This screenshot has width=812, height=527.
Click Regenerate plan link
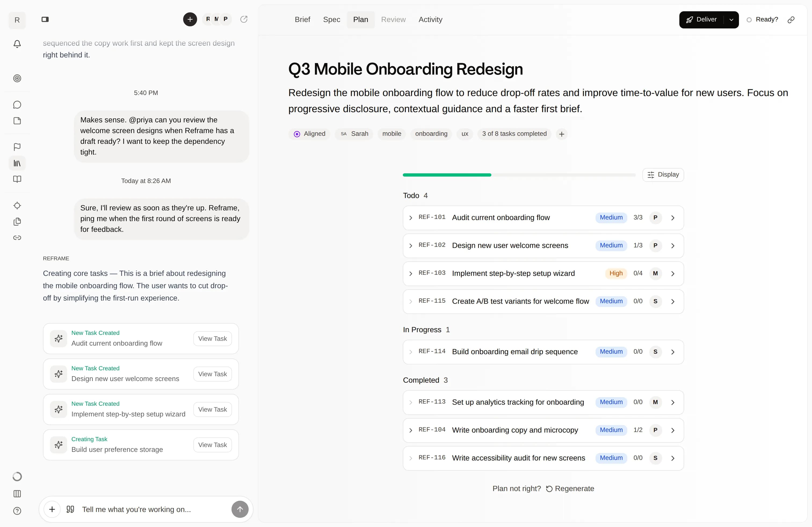point(570,488)
